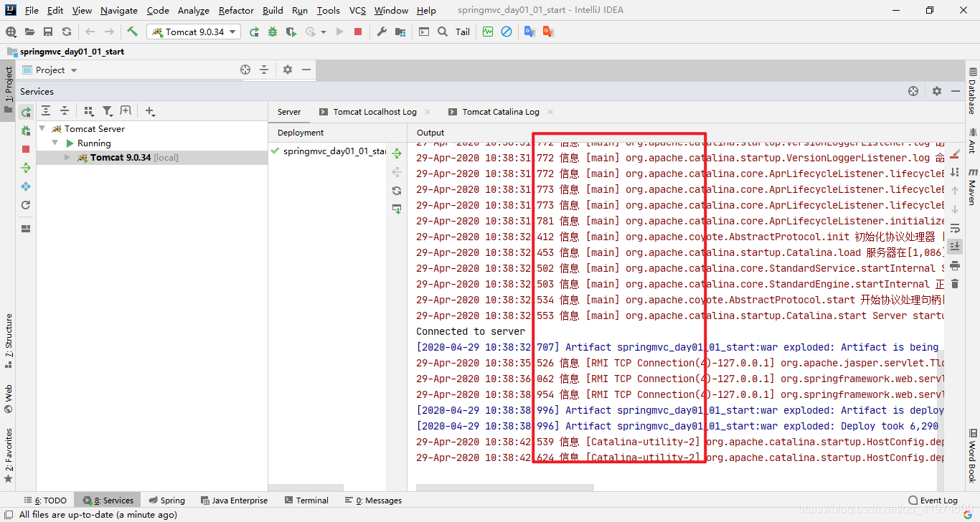Open the Terminal tool window tab
Viewport: 980px width, 522px height.
pyautogui.click(x=306, y=500)
